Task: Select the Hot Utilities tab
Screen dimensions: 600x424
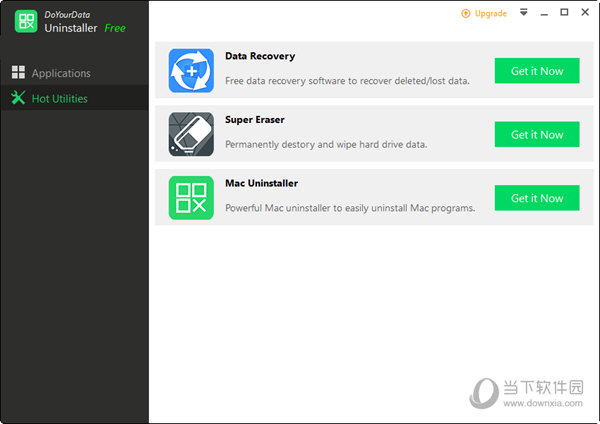Action: point(75,98)
